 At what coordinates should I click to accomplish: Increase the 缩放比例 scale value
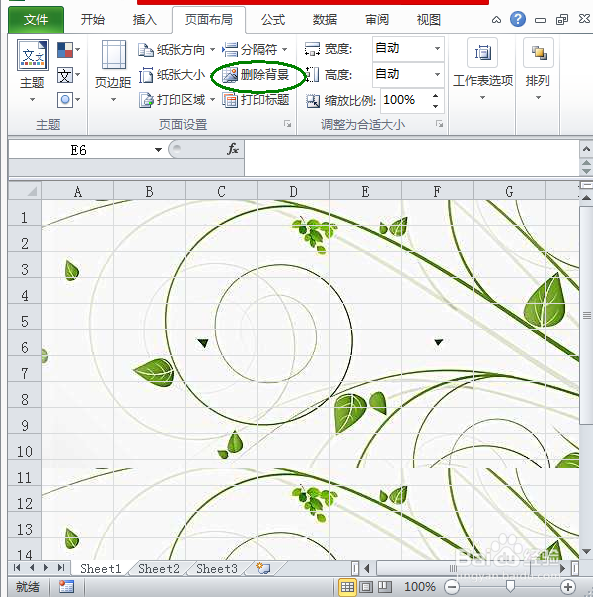(x=435, y=95)
